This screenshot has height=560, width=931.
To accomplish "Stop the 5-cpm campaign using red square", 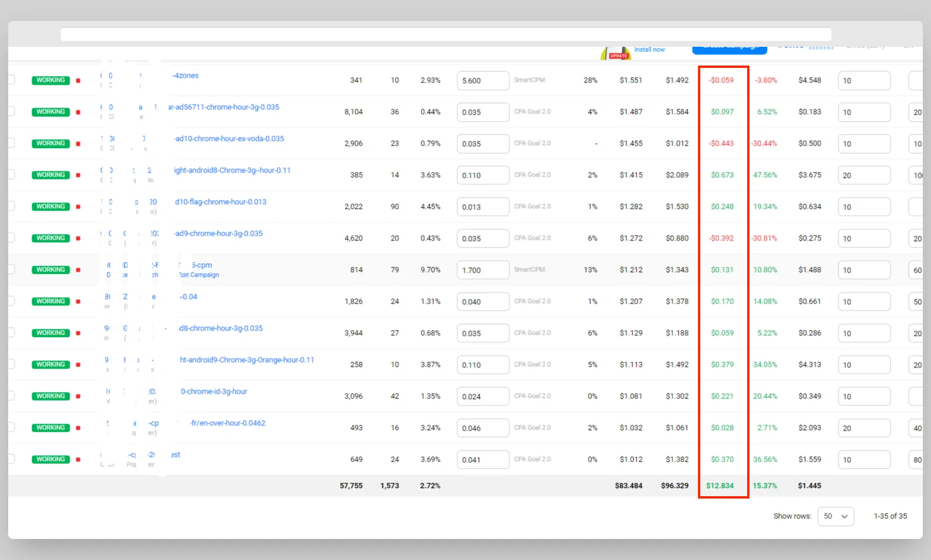I will click(x=78, y=270).
